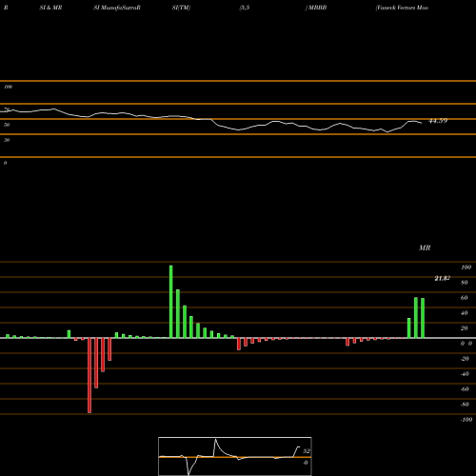
Task: Click the longest red MR histogram bar
Action: pyautogui.click(x=89, y=375)
